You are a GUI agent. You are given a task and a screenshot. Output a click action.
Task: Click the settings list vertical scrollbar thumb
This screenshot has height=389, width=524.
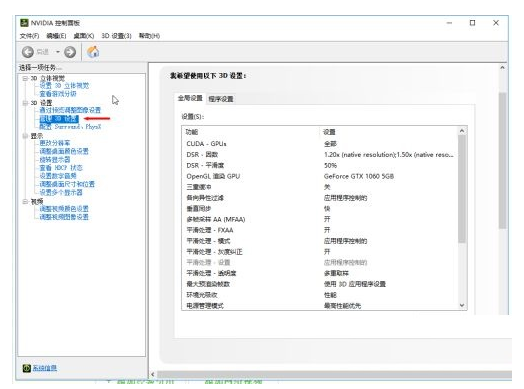(x=462, y=189)
